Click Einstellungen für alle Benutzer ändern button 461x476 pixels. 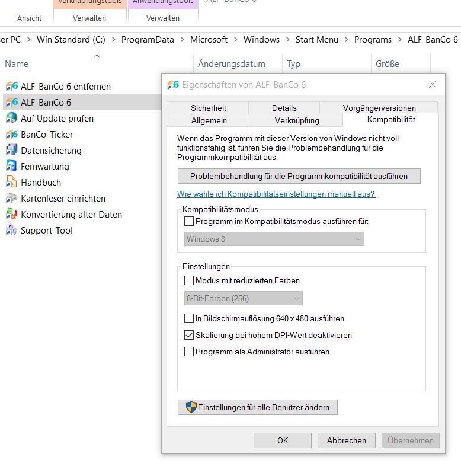click(x=257, y=407)
